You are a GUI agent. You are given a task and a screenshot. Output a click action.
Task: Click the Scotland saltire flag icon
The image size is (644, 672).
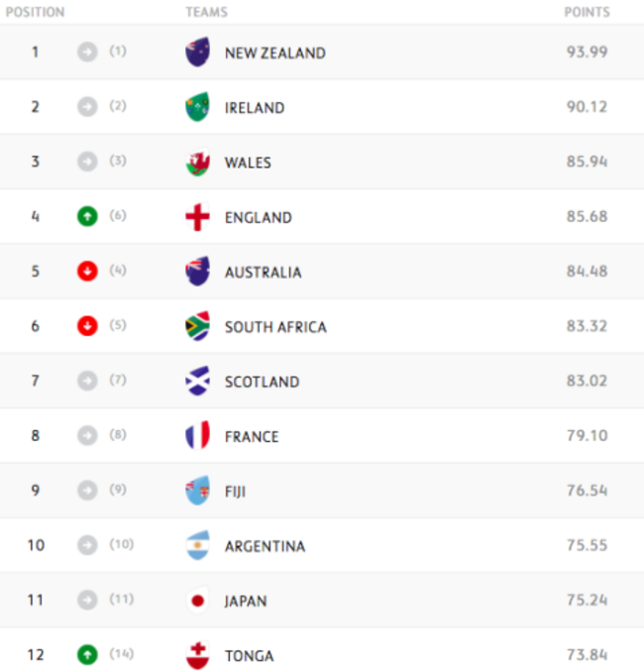click(197, 382)
